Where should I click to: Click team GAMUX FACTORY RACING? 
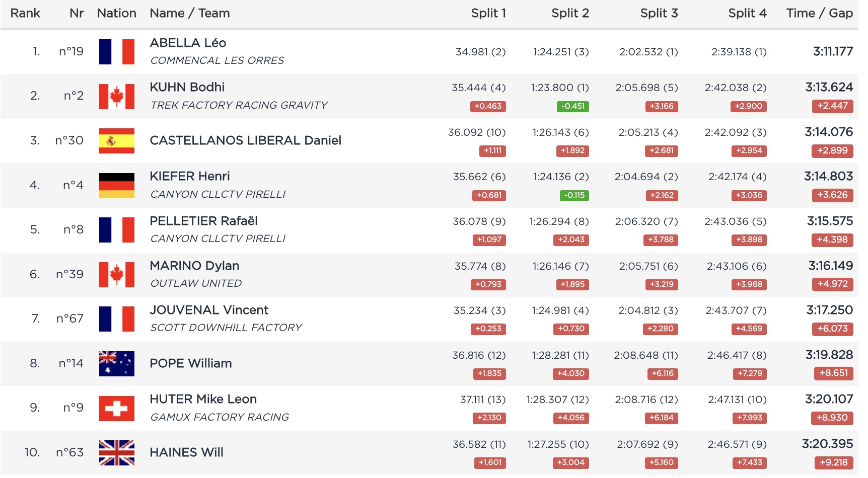(x=220, y=417)
